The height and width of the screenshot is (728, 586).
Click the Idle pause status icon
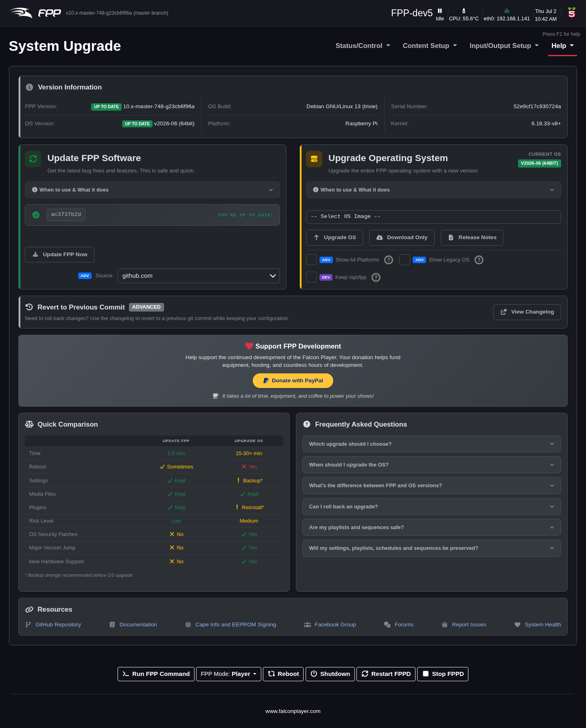click(440, 11)
